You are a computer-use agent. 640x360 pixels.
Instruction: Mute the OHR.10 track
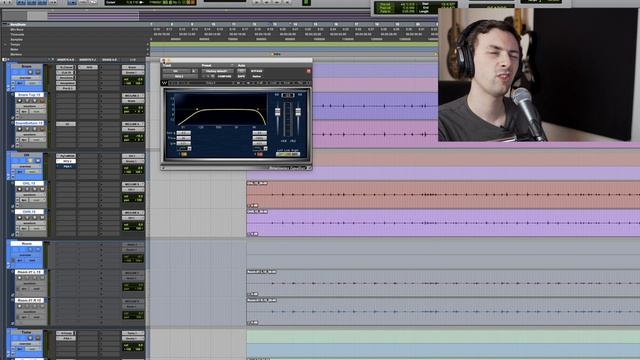42,218
